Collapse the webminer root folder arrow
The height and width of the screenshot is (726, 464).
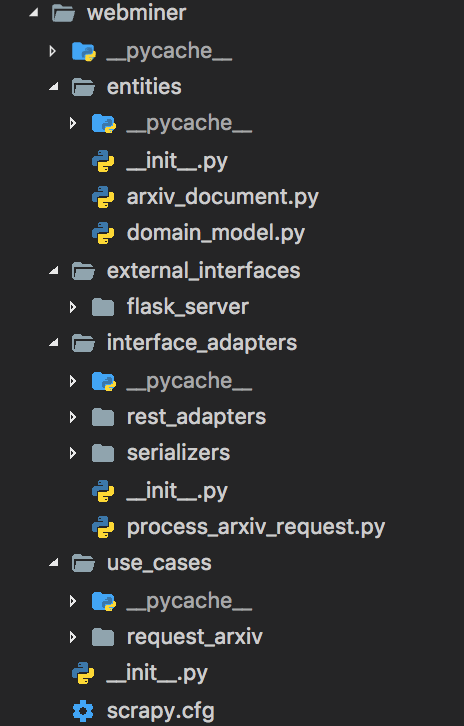coord(33,13)
